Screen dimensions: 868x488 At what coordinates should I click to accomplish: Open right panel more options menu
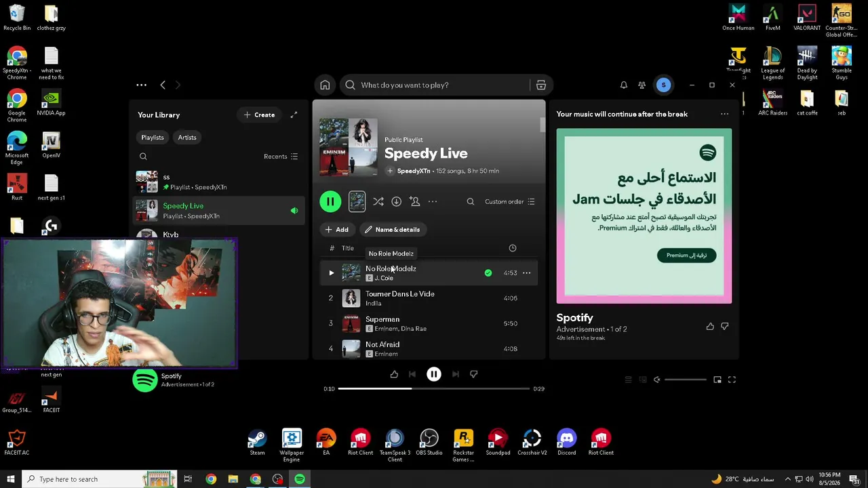tap(724, 114)
